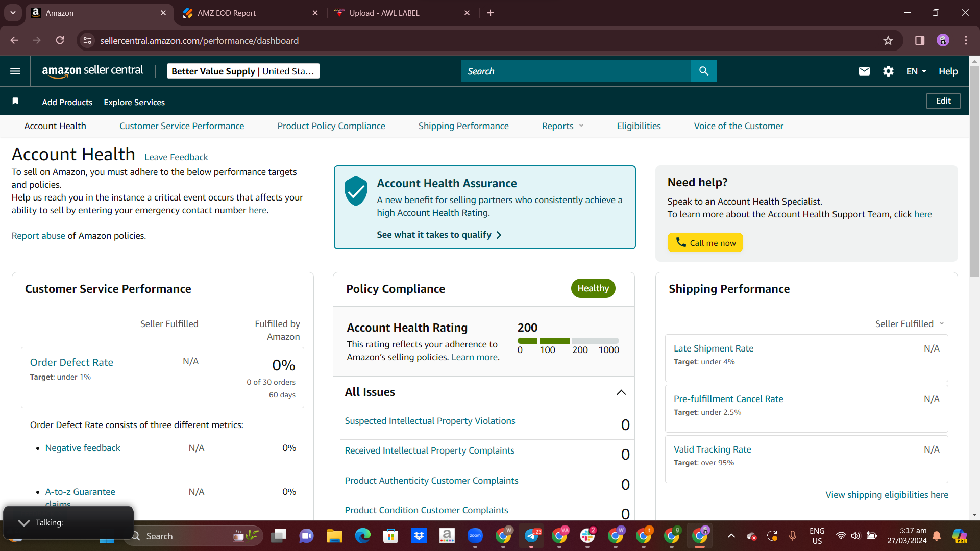
Task: Open Microsoft Edge from the taskbar
Action: (x=363, y=536)
